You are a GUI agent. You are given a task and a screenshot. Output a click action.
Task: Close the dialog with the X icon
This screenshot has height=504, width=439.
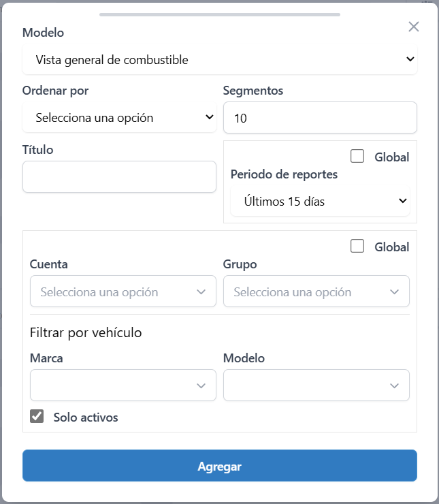click(x=414, y=27)
